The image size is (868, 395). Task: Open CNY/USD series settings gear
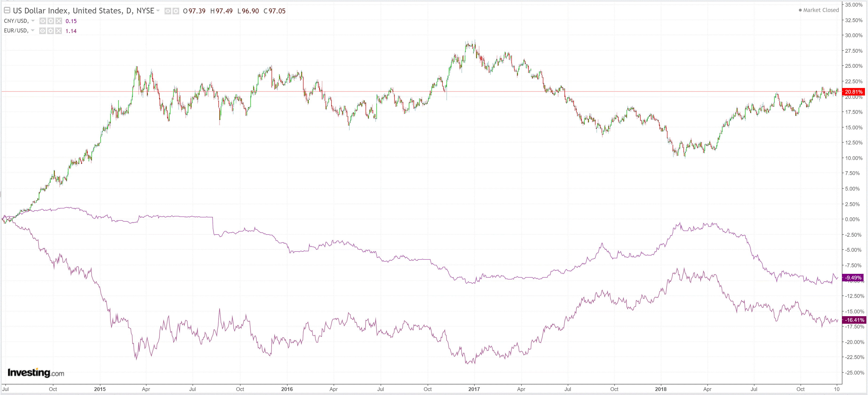(x=51, y=21)
